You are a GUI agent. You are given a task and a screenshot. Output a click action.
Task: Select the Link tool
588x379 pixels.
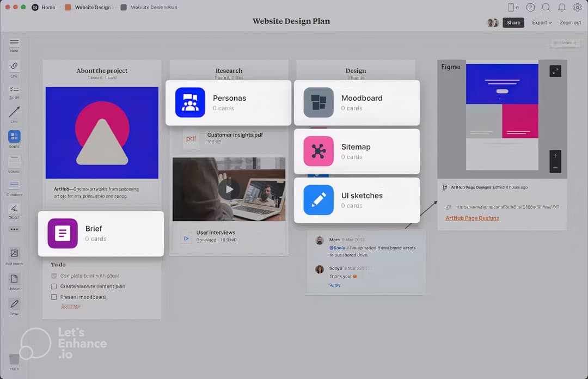point(14,66)
